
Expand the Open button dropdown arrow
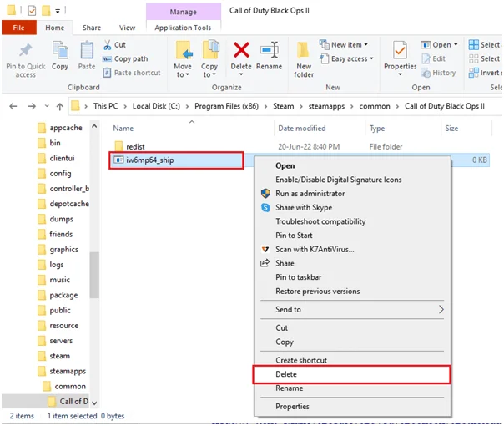point(456,45)
